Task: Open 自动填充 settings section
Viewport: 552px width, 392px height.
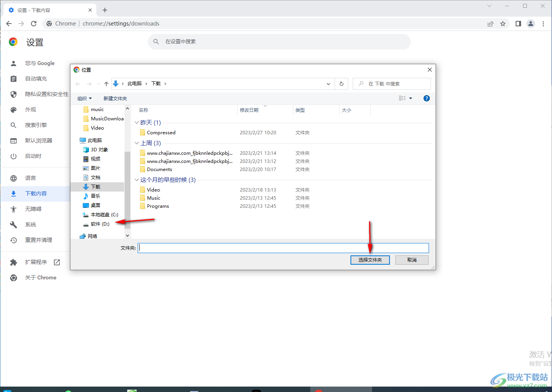Action: tap(36, 79)
